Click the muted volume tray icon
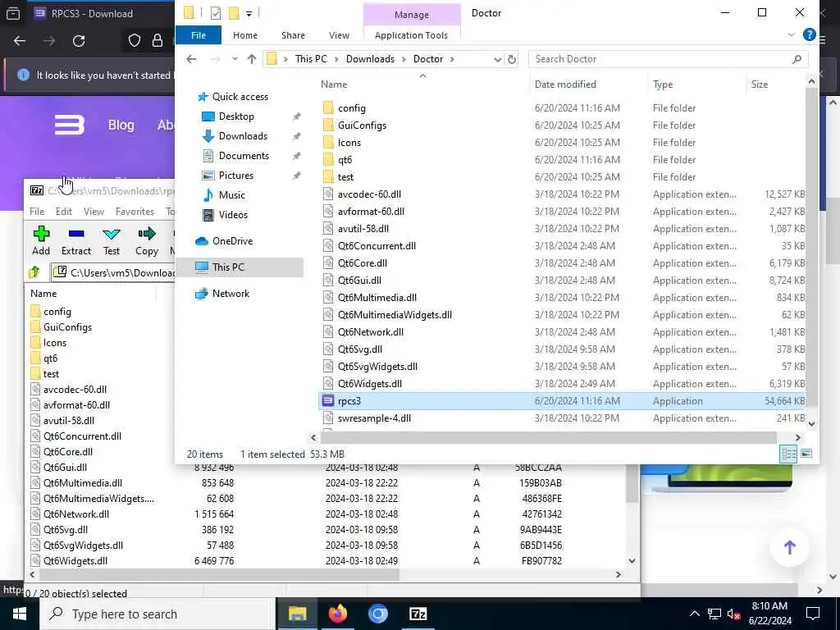This screenshot has width=840, height=630. point(733,614)
